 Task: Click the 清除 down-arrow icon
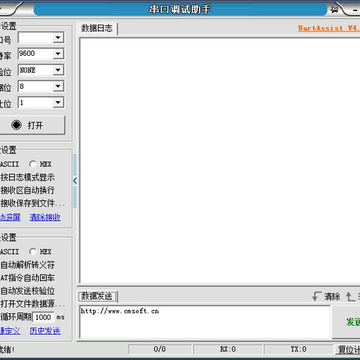tap(317, 296)
